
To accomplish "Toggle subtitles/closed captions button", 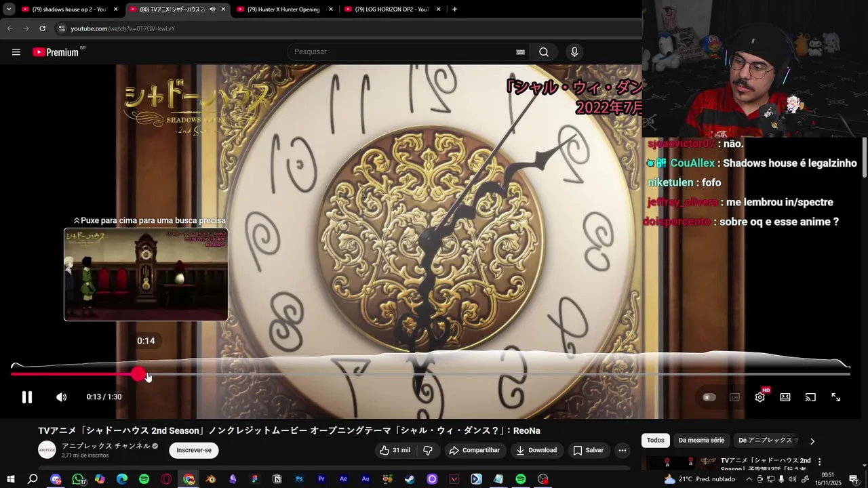I will pos(734,397).
